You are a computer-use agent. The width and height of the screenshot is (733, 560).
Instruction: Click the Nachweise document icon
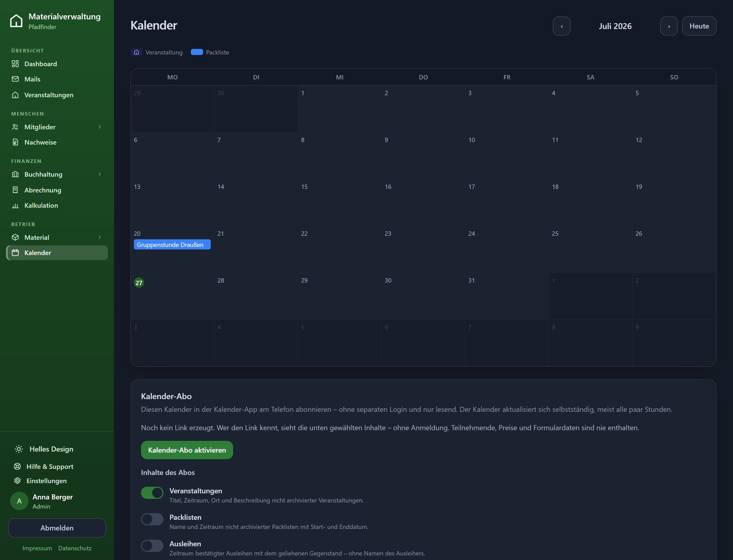[15, 142]
